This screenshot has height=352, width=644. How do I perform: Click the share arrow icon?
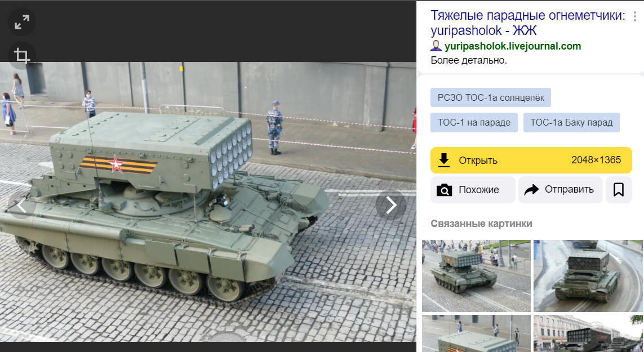[531, 189]
